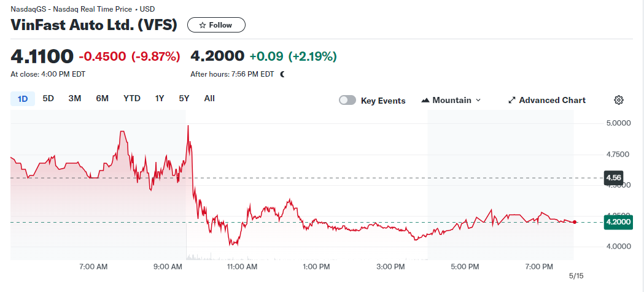Click the +0.09 after-hours change
The height and width of the screenshot is (292, 644).
click(x=266, y=56)
